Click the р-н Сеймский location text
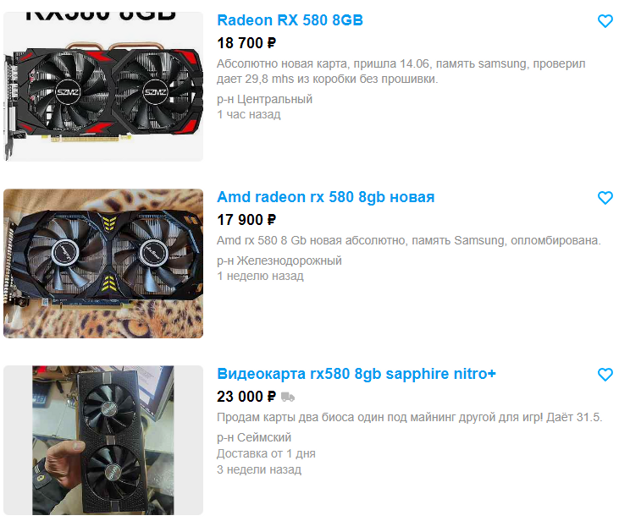630x532 pixels. tap(254, 437)
